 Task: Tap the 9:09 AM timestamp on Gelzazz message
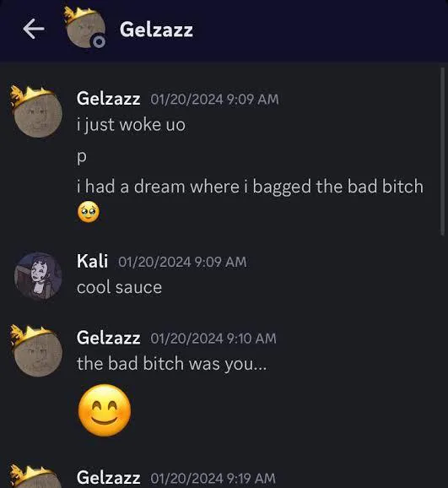pyautogui.click(x=214, y=100)
